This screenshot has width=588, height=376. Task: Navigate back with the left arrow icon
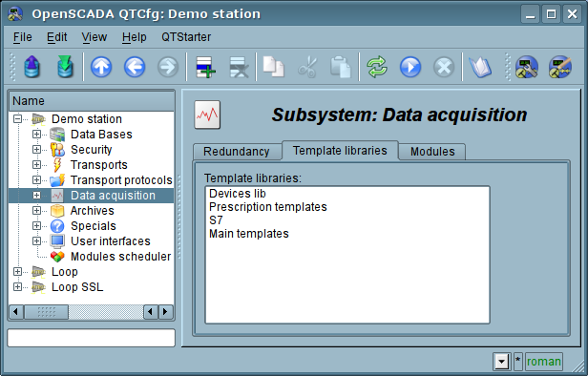click(135, 67)
